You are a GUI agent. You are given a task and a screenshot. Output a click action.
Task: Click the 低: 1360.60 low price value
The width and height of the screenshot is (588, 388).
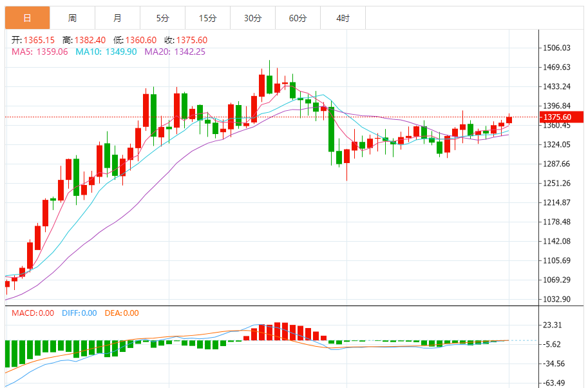[x=134, y=40]
